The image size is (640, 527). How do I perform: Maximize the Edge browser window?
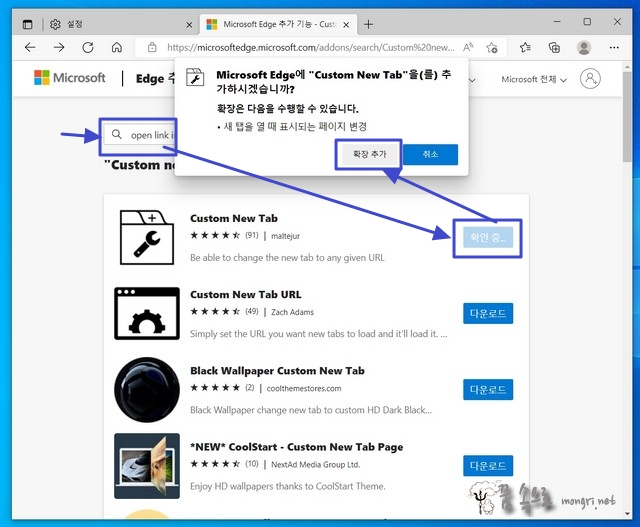(587, 22)
